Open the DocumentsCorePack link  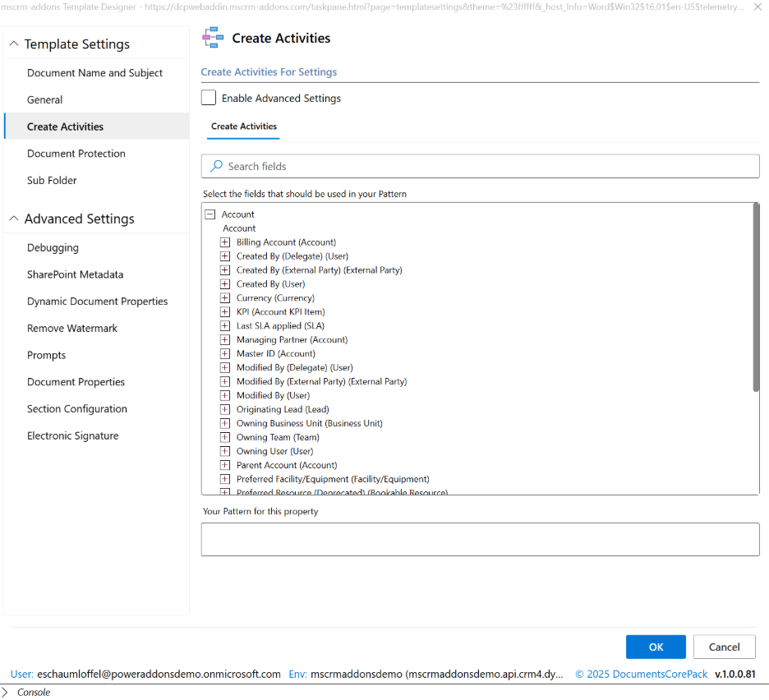[x=641, y=674]
